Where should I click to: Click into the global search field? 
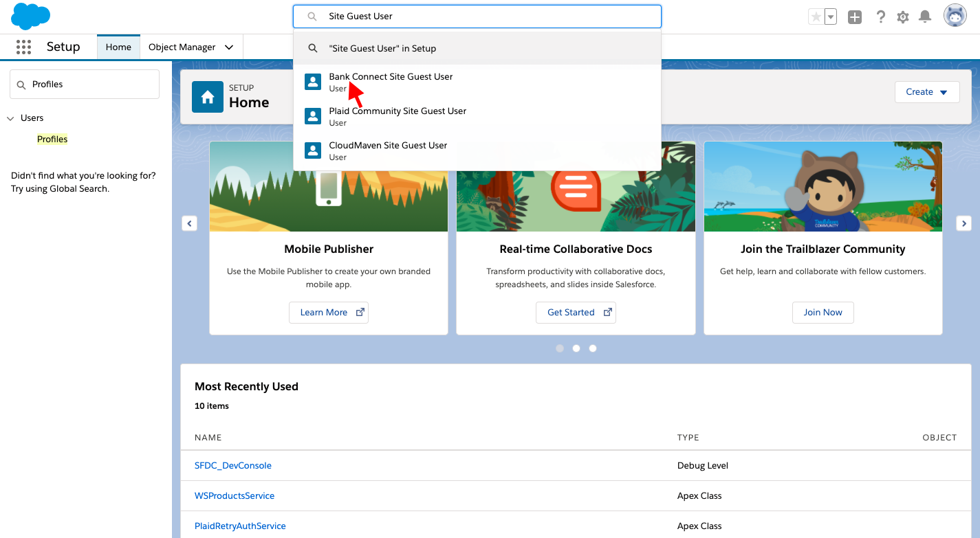pos(477,16)
